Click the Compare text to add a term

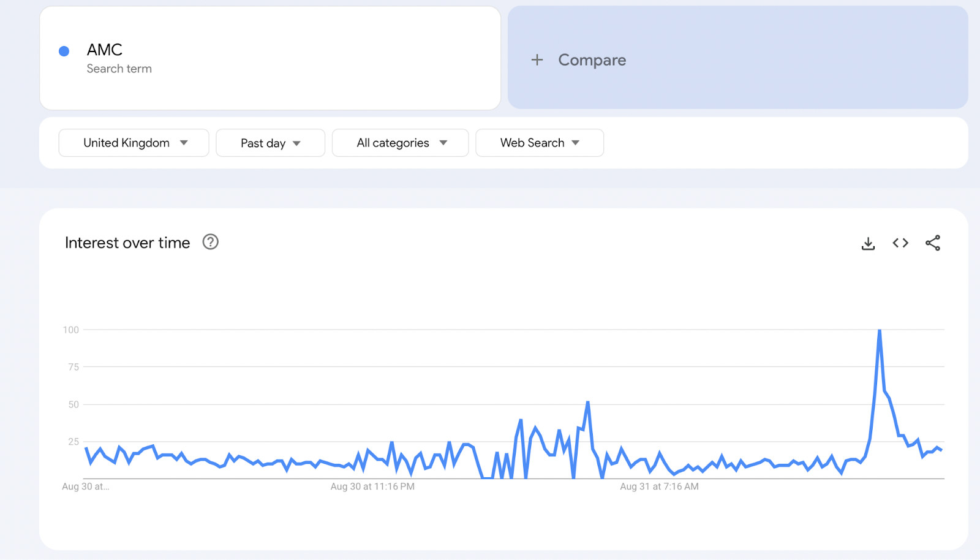[592, 60]
